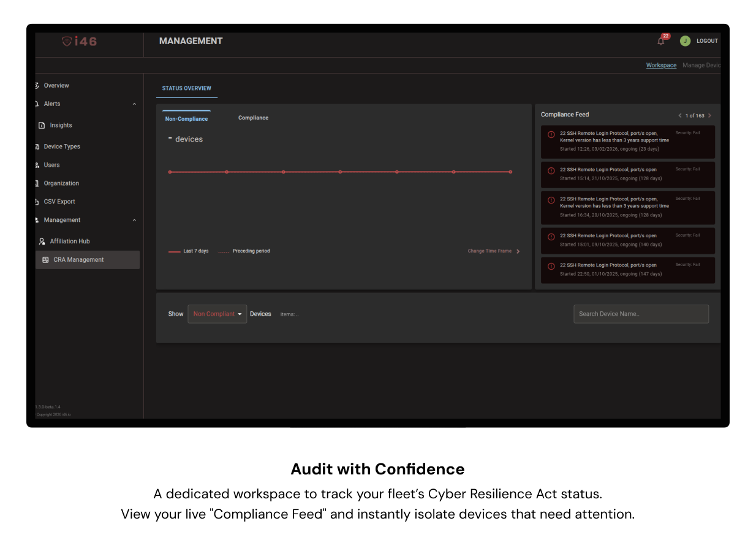Click the Search Device Name field
Viewport: 756px width, 540px height.
[641, 314]
